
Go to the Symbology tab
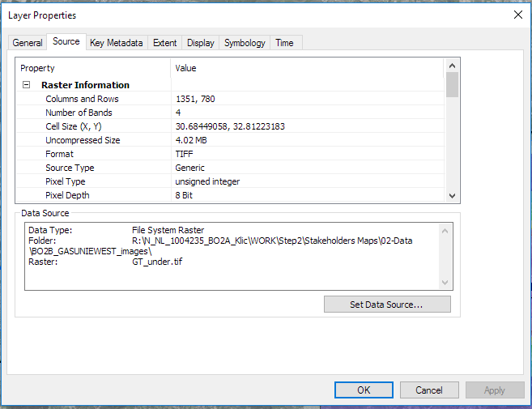(245, 43)
